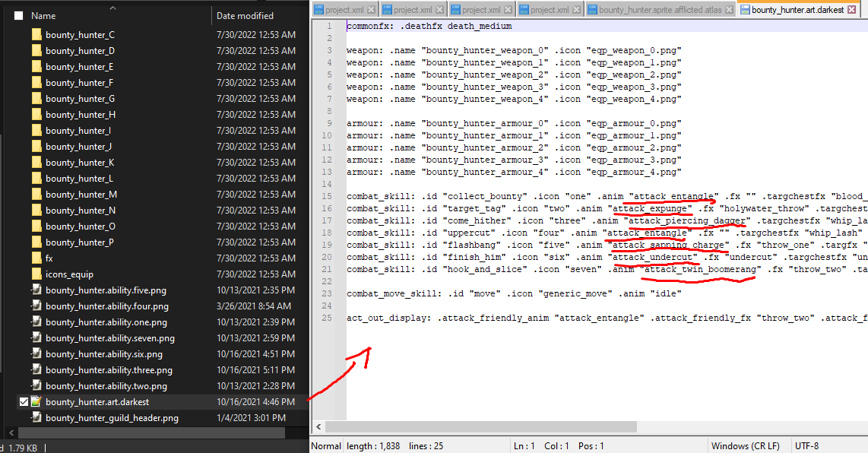Click the bounty_hunter_K folder icon
This screenshot has width=868, height=453.
pyautogui.click(x=36, y=163)
